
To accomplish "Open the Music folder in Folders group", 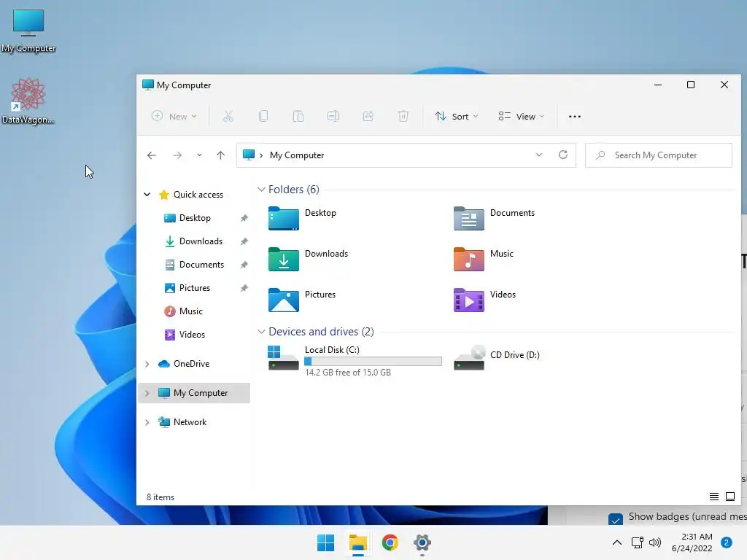I will pyautogui.click(x=484, y=260).
